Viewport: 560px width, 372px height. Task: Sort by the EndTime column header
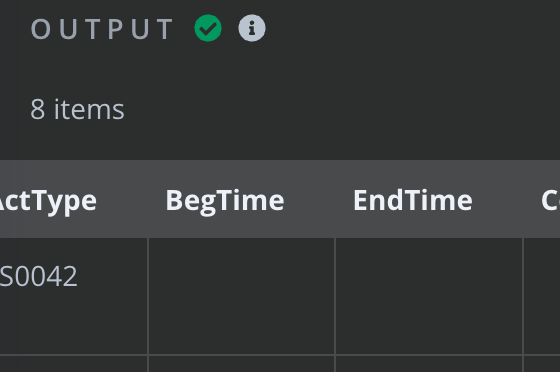click(413, 200)
